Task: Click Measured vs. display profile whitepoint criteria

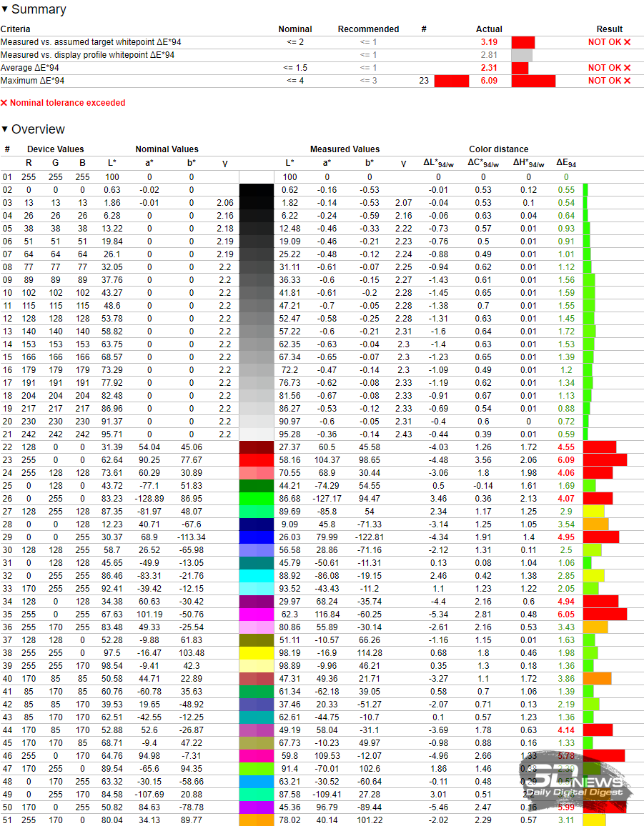Action: (x=87, y=55)
